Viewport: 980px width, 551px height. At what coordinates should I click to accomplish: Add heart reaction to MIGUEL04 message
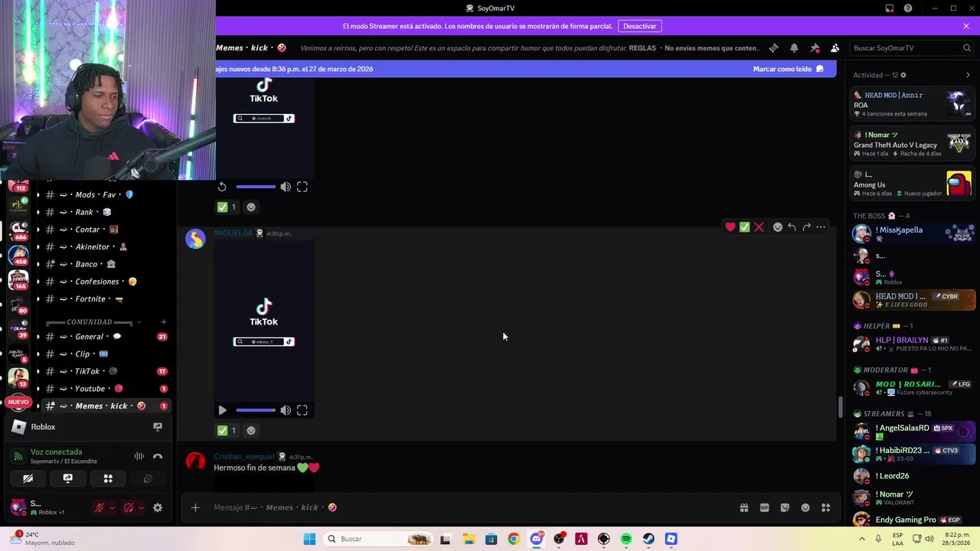click(730, 227)
